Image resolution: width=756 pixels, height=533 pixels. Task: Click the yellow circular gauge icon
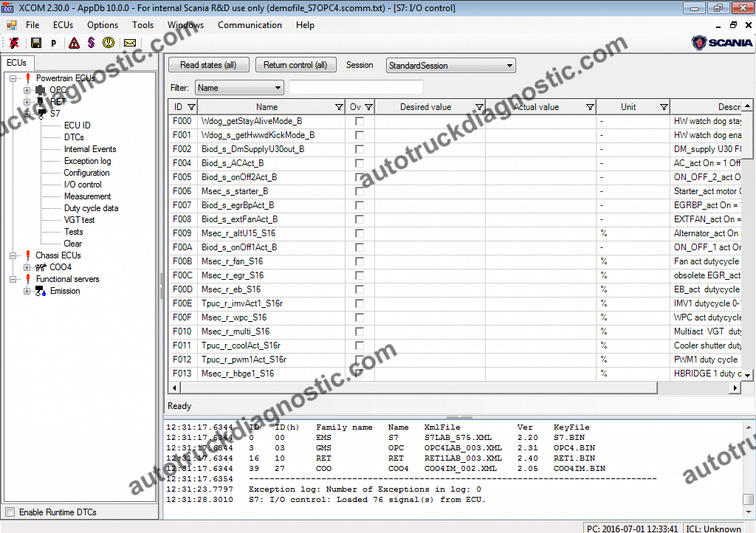click(109, 43)
